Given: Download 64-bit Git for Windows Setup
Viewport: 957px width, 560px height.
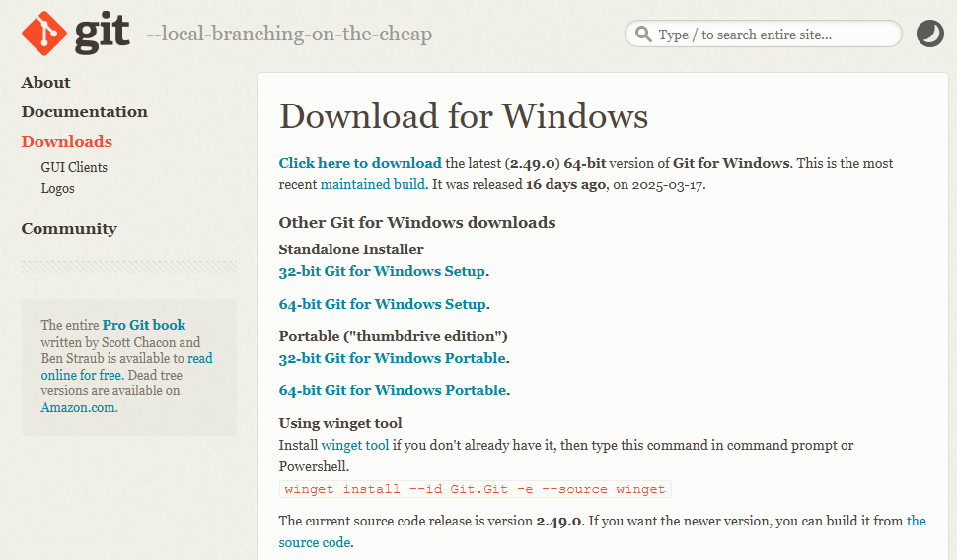Looking at the screenshot, I should click(x=383, y=304).
